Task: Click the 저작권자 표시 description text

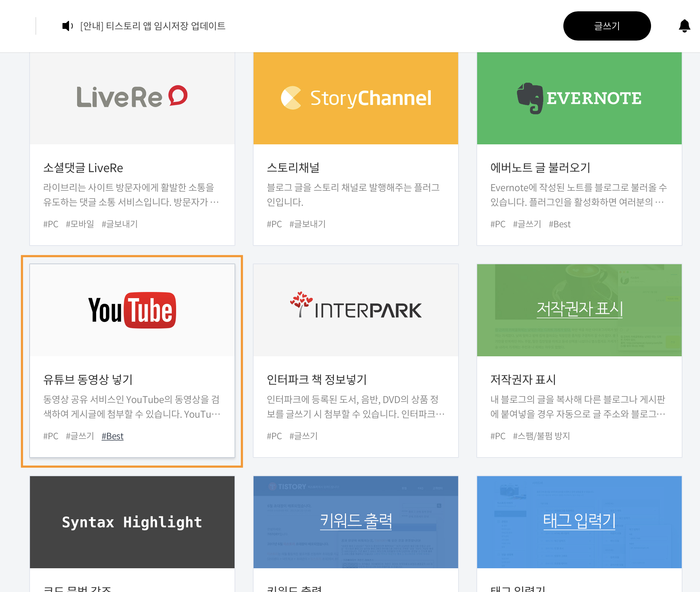Action: pyautogui.click(x=578, y=407)
